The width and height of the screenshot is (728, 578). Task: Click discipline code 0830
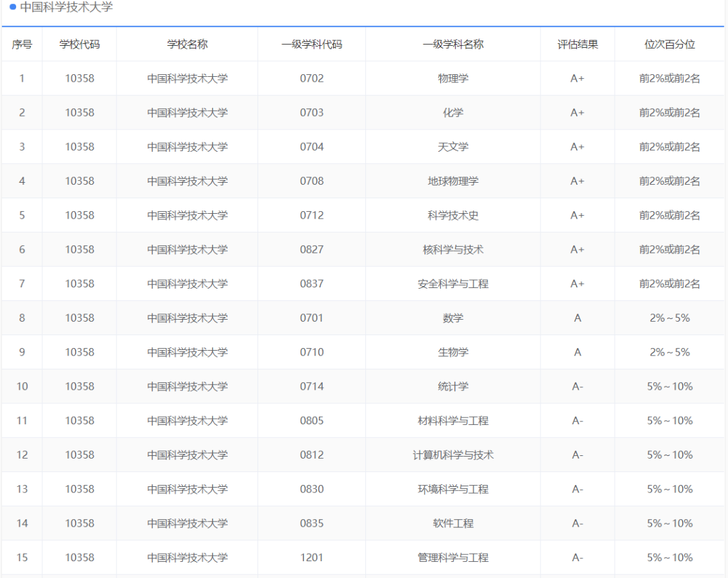(x=312, y=489)
